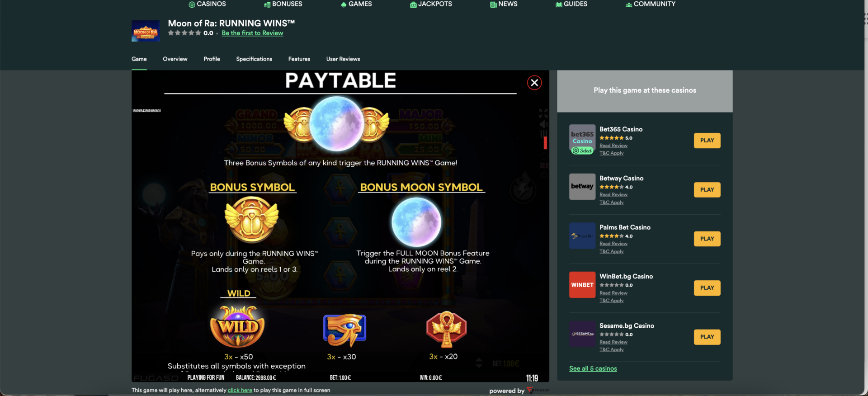Click the 'WIN: 0.00€' readout
The height and width of the screenshot is (396, 868).
point(431,378)
